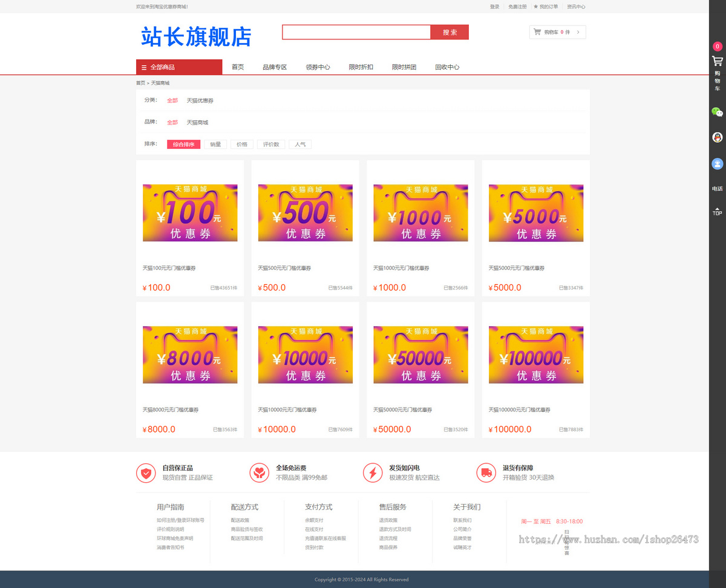Click the lightning icon for 发货如闪电

373,472
